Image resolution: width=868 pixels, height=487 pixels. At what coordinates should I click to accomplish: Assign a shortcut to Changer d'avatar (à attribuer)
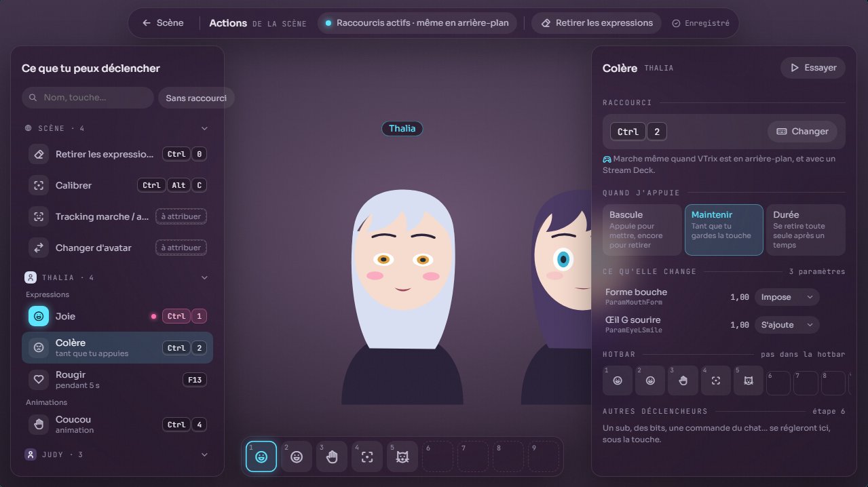(x=181, y=248)
